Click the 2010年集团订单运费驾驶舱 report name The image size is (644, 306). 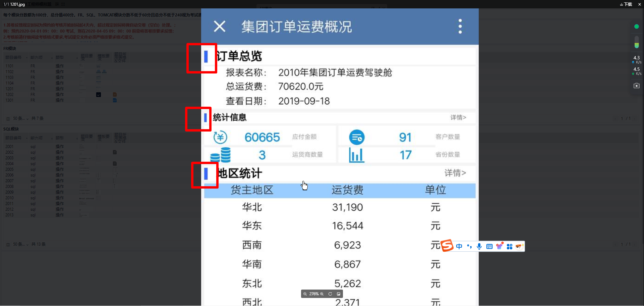pos(335,72)
